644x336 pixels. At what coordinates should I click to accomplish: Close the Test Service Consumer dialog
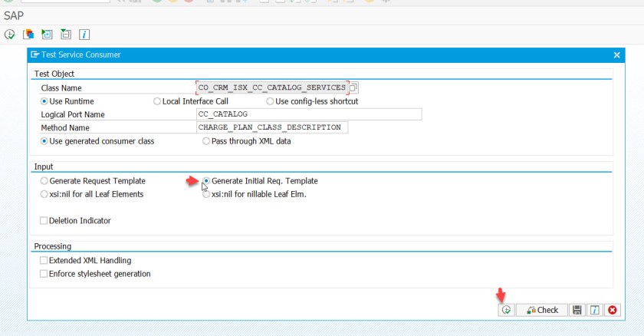click(x=617, y=55)
